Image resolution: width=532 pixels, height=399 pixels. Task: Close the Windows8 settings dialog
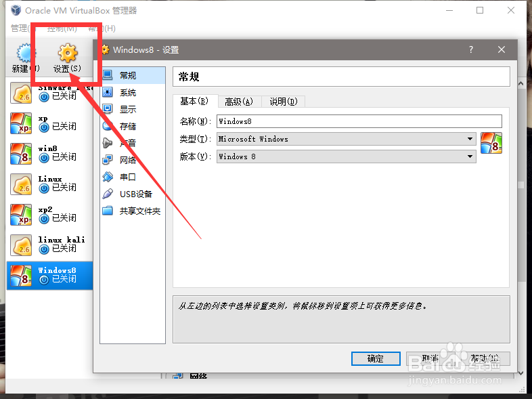point(502,49)
